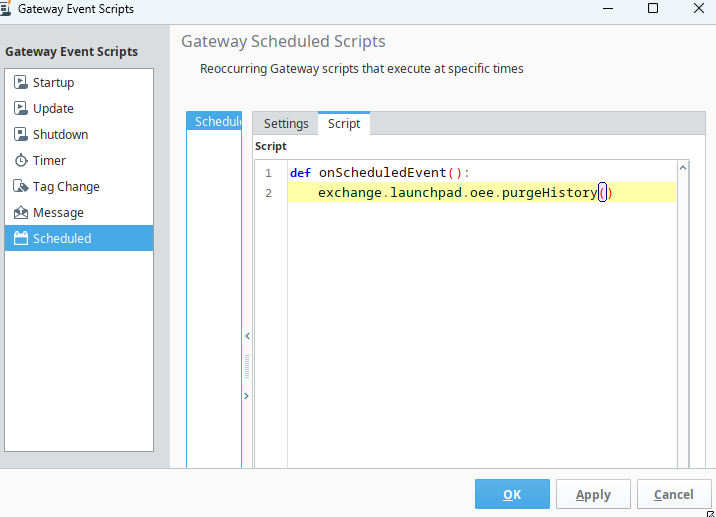Maximize the Gateway Event Scripts window
The height and width of the screenshot is (517, 716).
pos(653,9)
